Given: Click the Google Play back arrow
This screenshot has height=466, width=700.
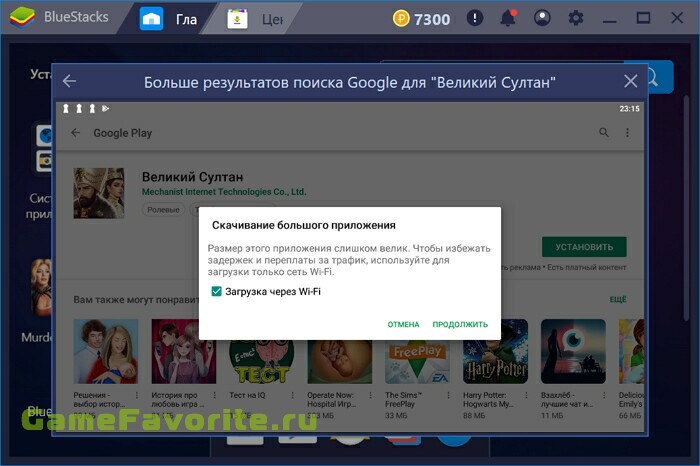Looking at the screenshot, I should [x=75, y=133].
